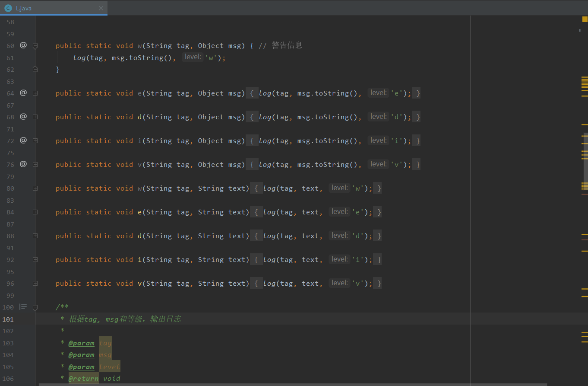The height and width of the screenshot is (386, 588).
Task: Click msg.toString() on line 72
Action: click(x=327, y=140)
